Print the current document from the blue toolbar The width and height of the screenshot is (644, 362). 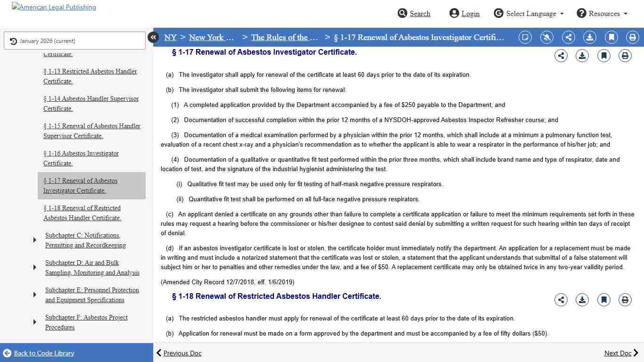click(632, 37)
